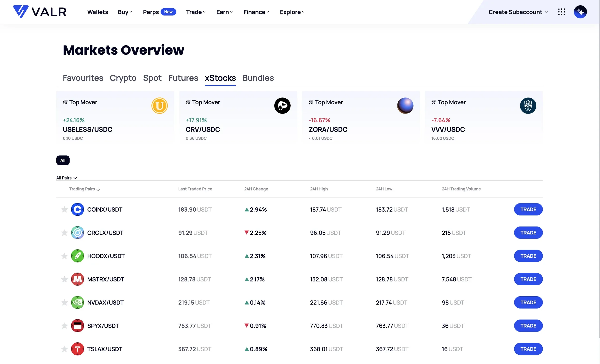
Task: Open the ZORA/USDC top mover card
Action: coord(361,118)
